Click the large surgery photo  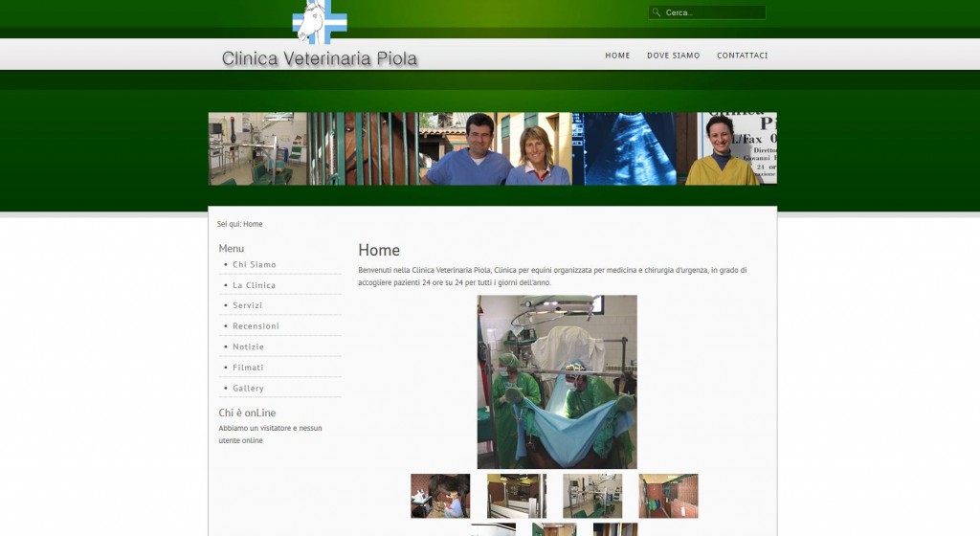[x=557, y=381]
